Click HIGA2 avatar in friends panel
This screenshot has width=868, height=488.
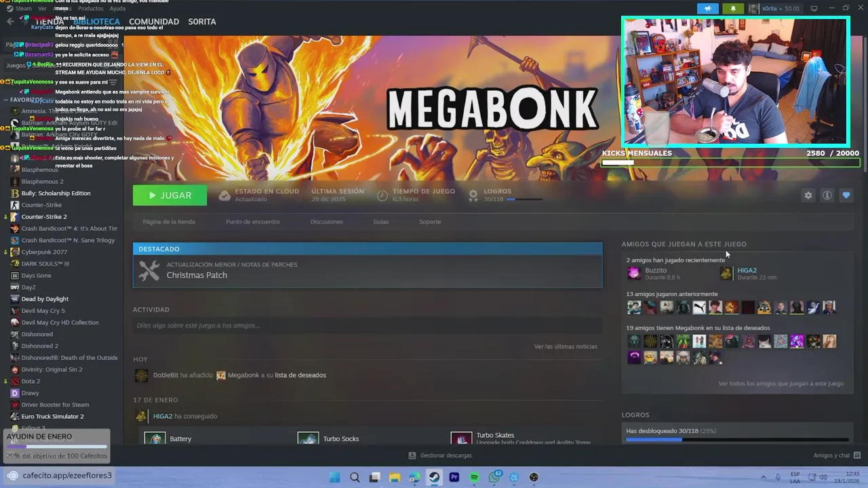(x=726, y=273)
